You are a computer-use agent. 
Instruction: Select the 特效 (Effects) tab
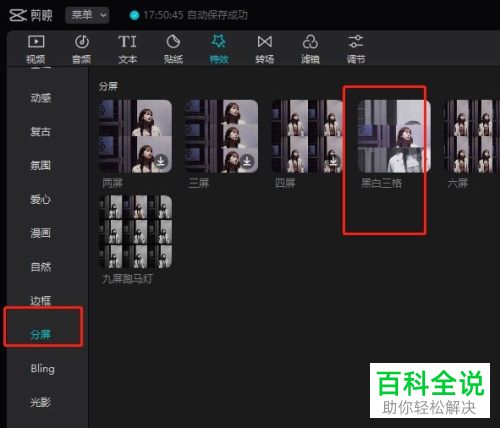click(219, 49)
